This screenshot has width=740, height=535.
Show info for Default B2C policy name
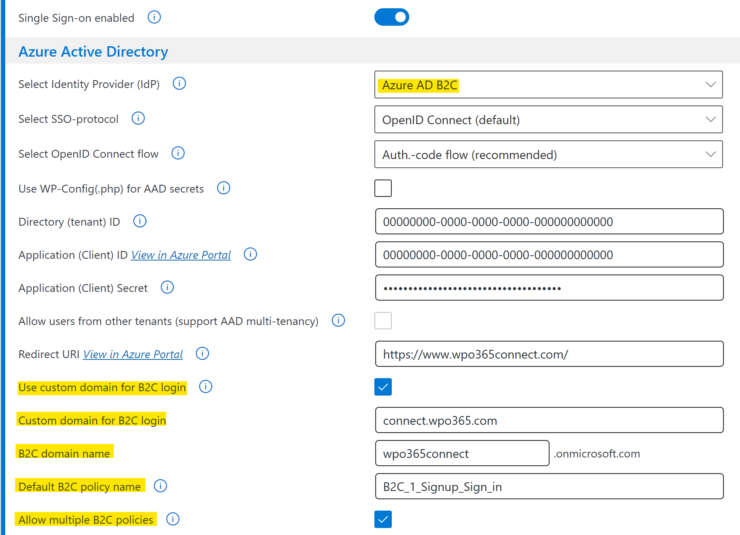pos(160,486)
